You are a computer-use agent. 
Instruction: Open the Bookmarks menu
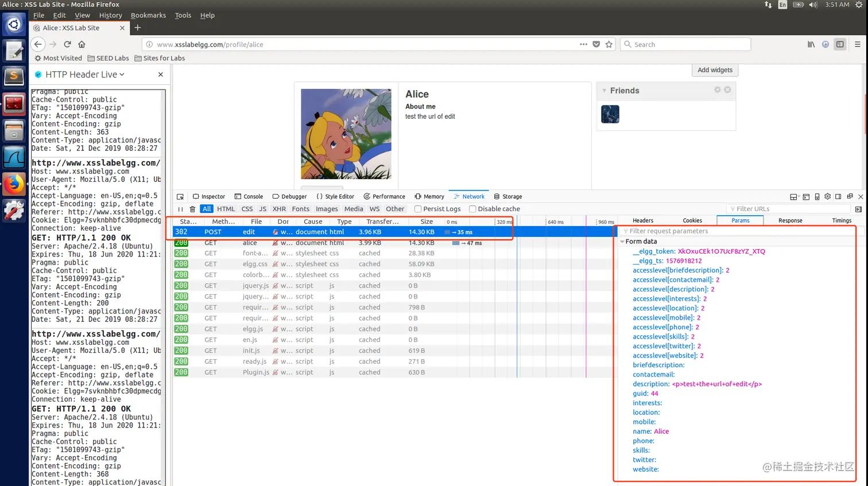click(x=148, y=15)
